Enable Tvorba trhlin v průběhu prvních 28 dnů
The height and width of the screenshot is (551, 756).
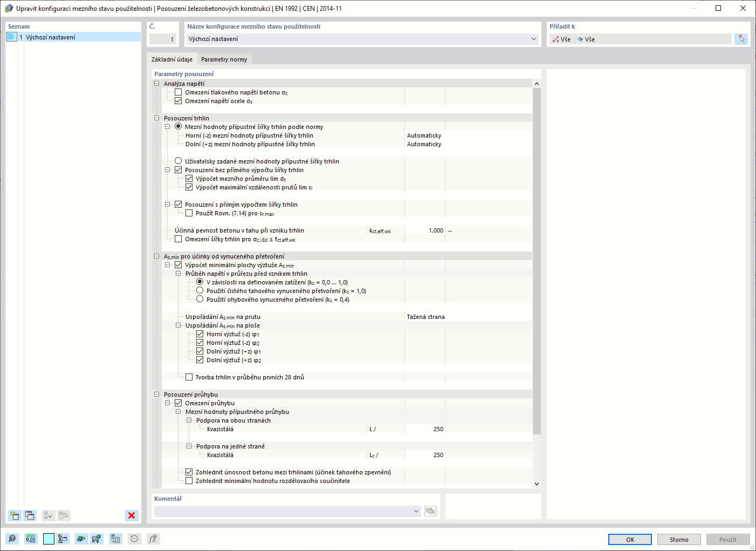pos(189,377)
